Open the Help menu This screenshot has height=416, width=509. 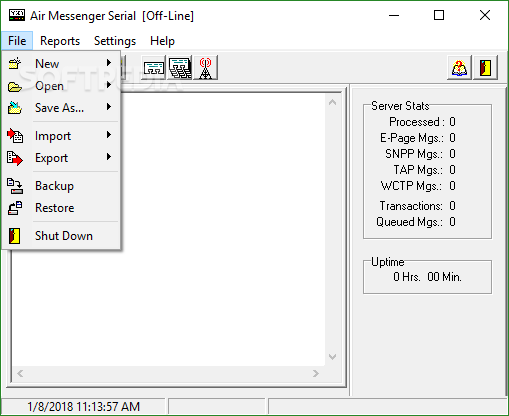[x=162, y=41]
